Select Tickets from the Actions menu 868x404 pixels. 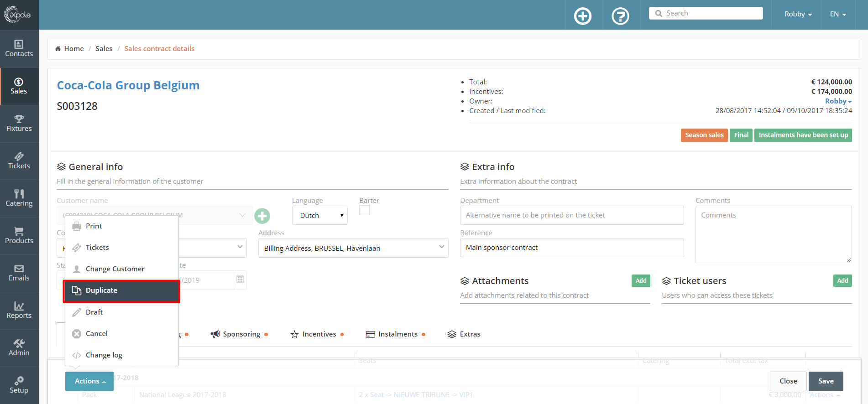[121, 248]
